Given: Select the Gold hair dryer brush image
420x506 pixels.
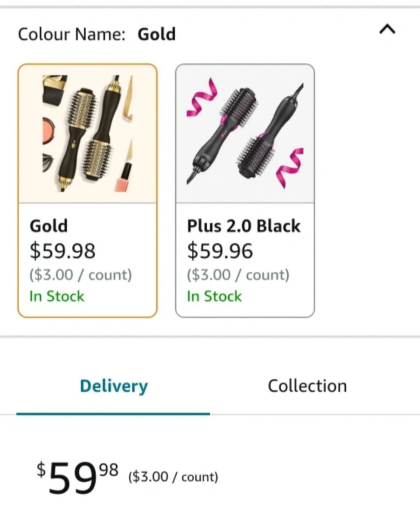Looking at the screenshot, I should 87,134.
